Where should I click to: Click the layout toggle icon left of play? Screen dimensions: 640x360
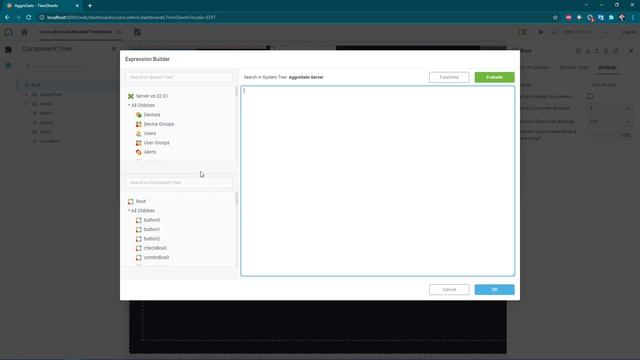coord(522,32)
